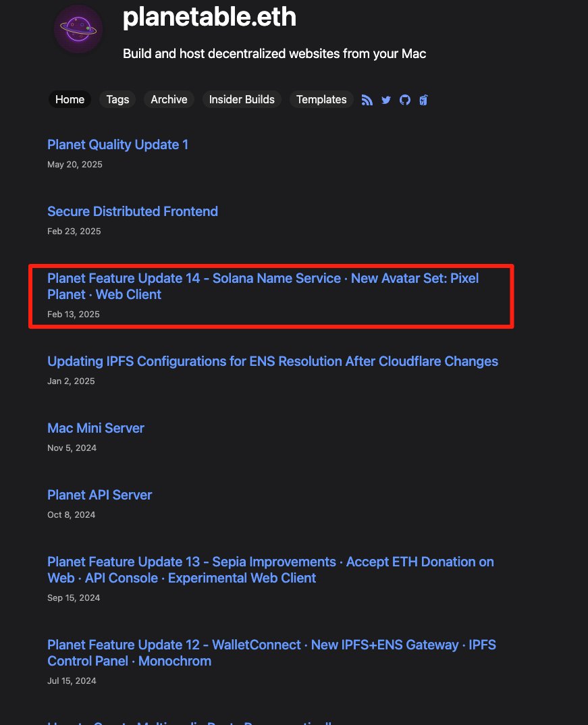Click the date May 20, 2025

pos(75,165)
